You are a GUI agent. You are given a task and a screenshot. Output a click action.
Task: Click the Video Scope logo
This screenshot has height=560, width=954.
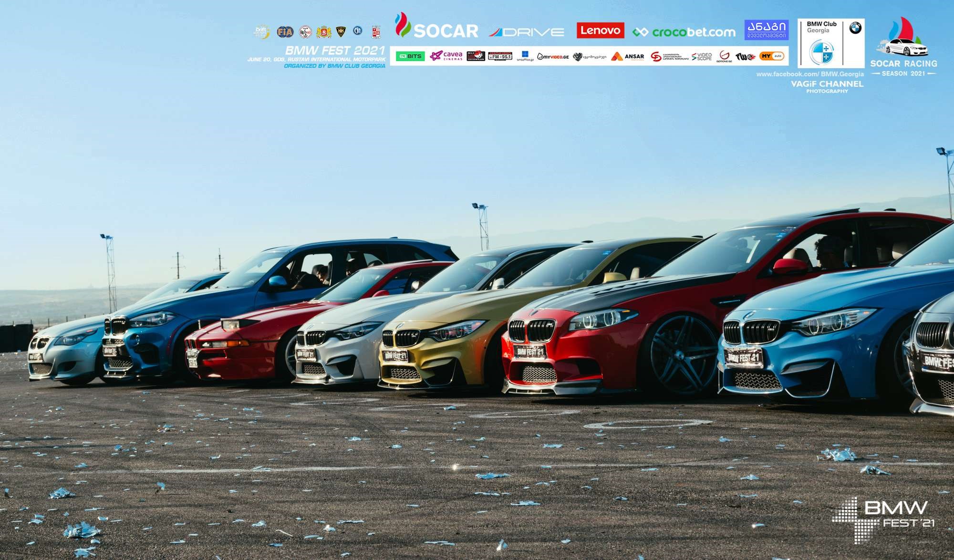pos(702,57)
